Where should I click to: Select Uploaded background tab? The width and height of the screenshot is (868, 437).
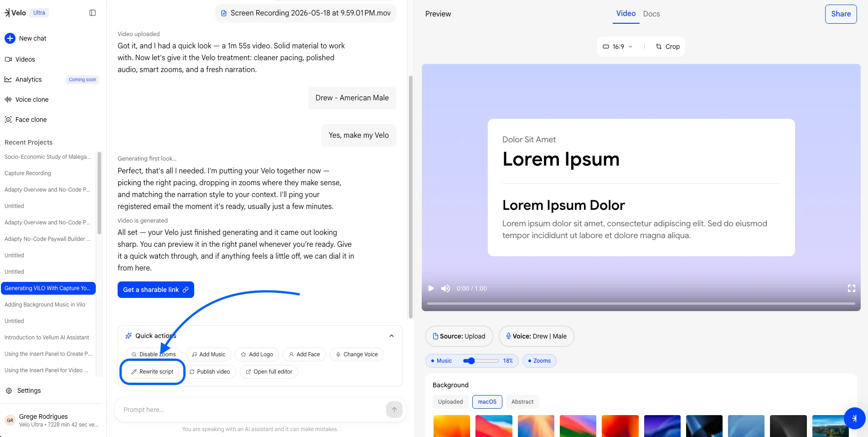(450, 402)
